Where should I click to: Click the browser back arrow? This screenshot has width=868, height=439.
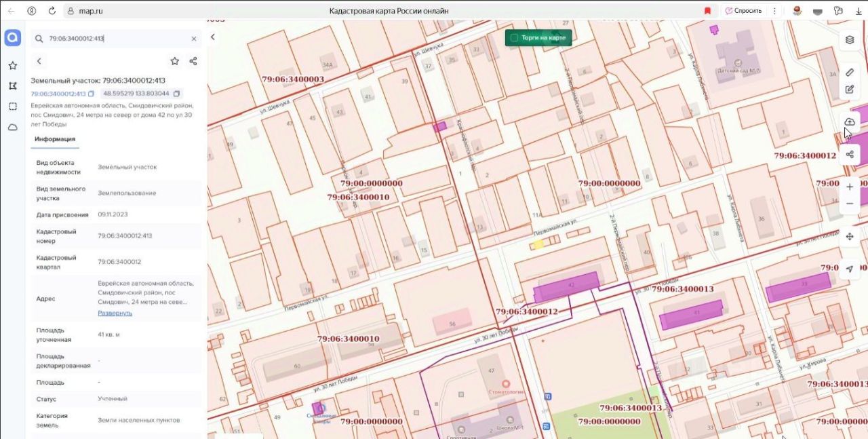[12, 11]
